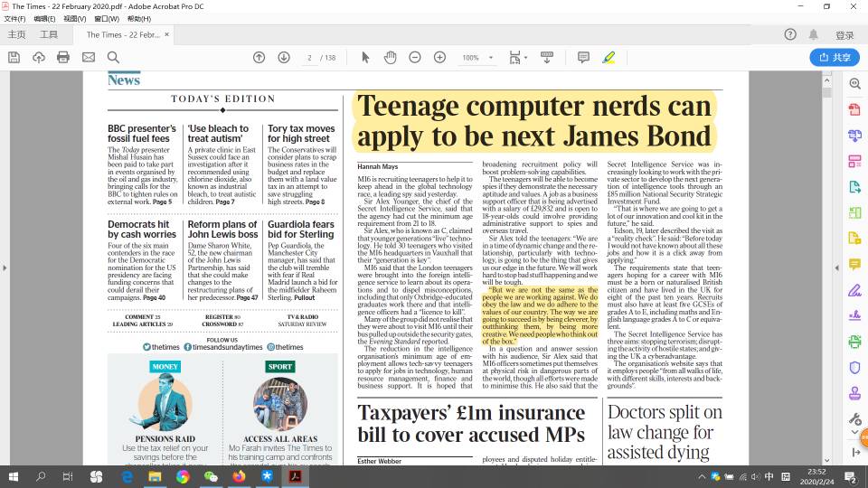Open the 视图(V) menu
The height and width of the screenshot is (488, 868).
pos(75,19)
